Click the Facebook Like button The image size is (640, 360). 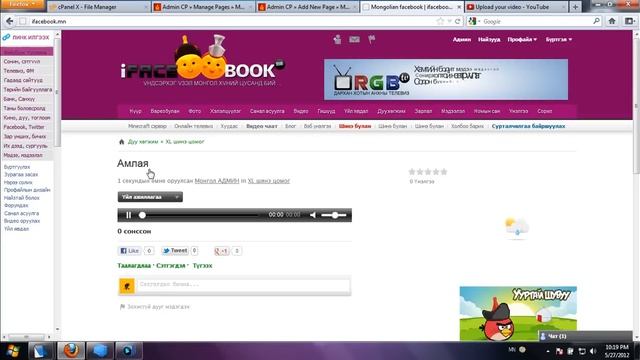click(129, 251)
